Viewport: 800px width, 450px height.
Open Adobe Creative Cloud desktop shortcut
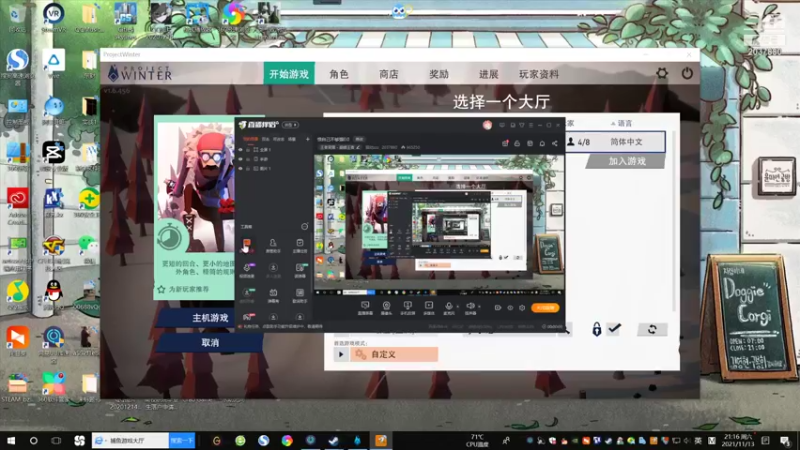pos(17,206)
